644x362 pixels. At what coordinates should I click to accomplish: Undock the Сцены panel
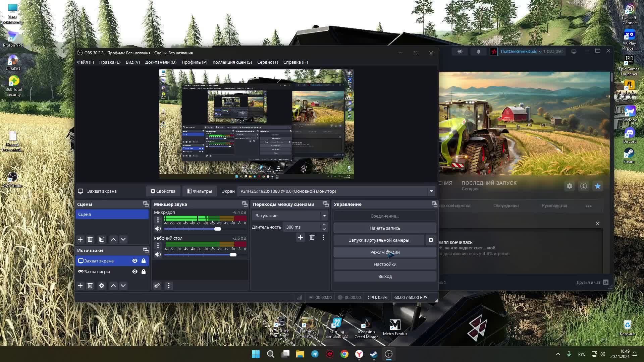146,204
